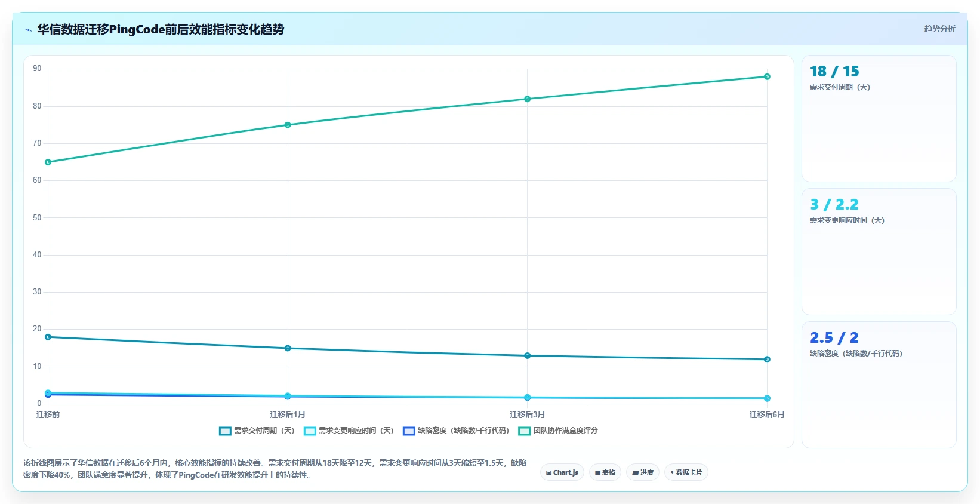
Task: Click the satisfaction data point at 迁移后6月
Action: [767, 76]
